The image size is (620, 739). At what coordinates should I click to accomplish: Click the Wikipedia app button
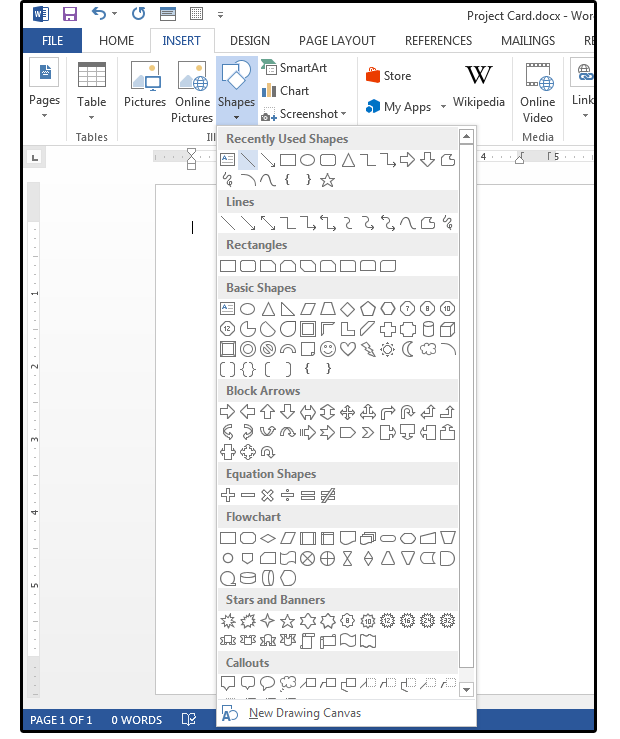479,86
